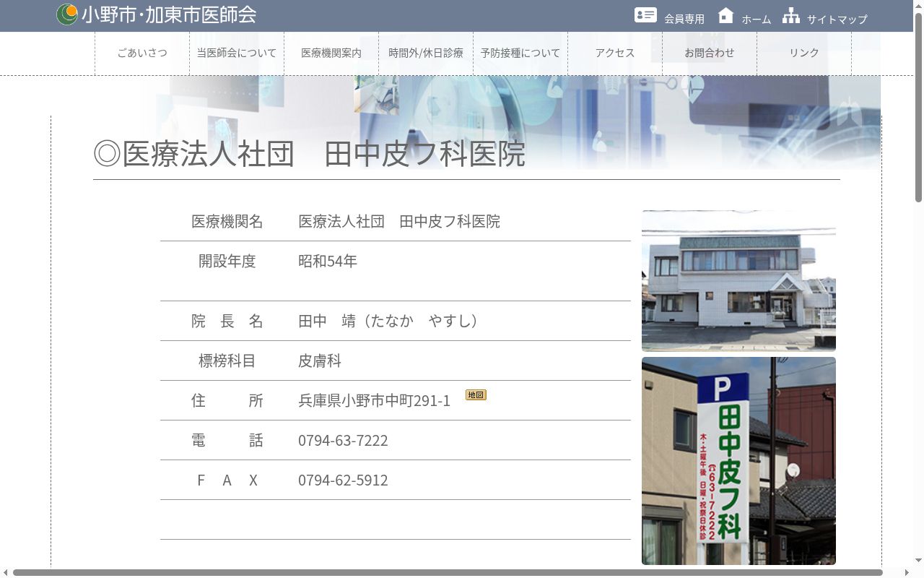Click the サイトマップ text link
Image resolution: width=924 pixels, height=578 pixels.
[x=837, y=20]
